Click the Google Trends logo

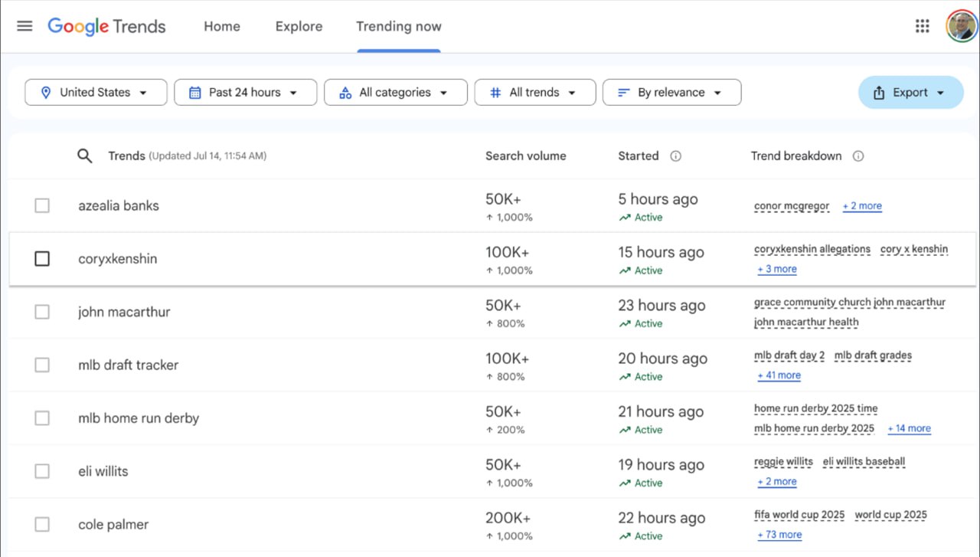click(x=106, y=26)
